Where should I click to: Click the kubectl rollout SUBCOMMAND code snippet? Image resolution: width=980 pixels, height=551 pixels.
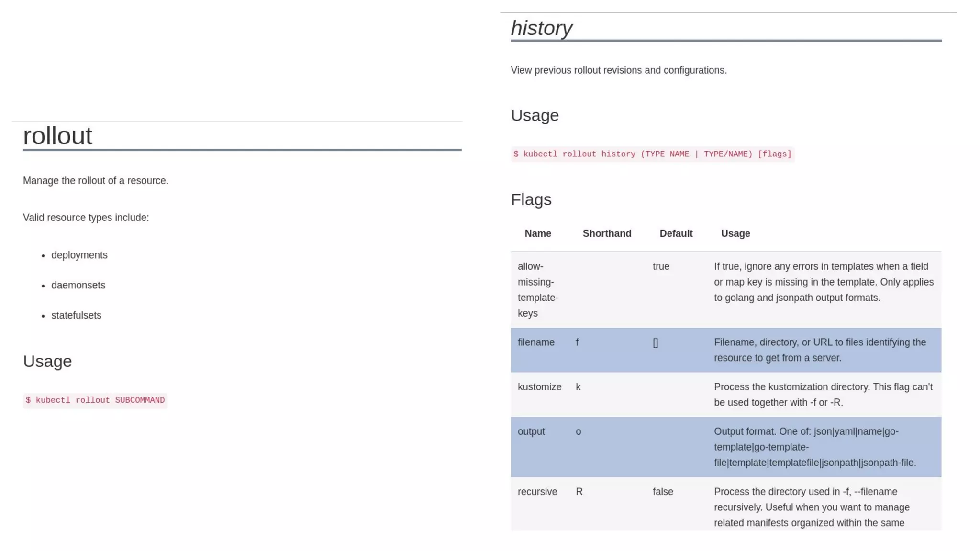[95, 400]
